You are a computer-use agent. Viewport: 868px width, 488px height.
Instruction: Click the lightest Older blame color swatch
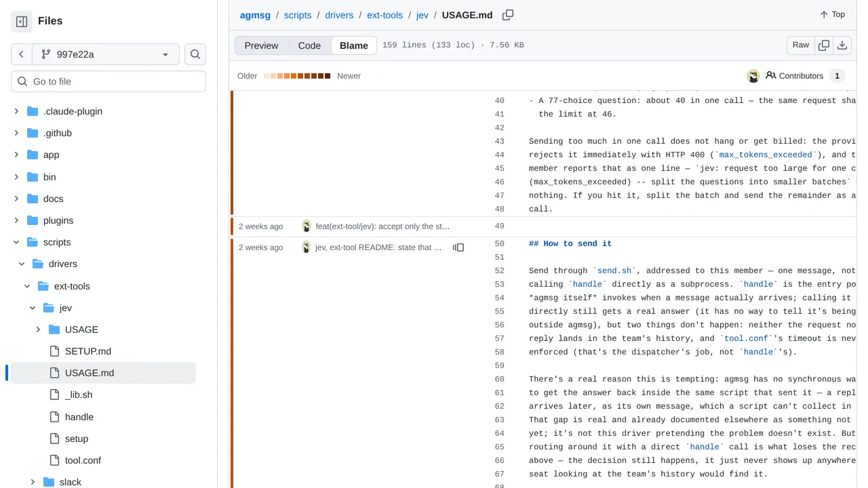coord(267,76)
